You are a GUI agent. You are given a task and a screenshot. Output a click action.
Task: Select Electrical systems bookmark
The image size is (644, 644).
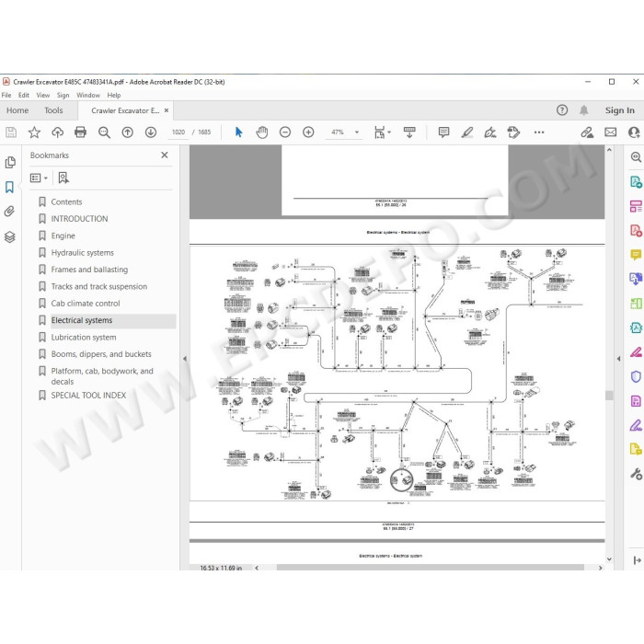pyautogui.click(x=82, y=320)
